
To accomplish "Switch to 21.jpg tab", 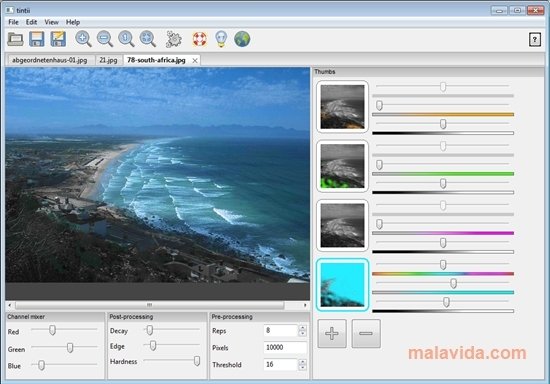I will [x=108, y=60].
